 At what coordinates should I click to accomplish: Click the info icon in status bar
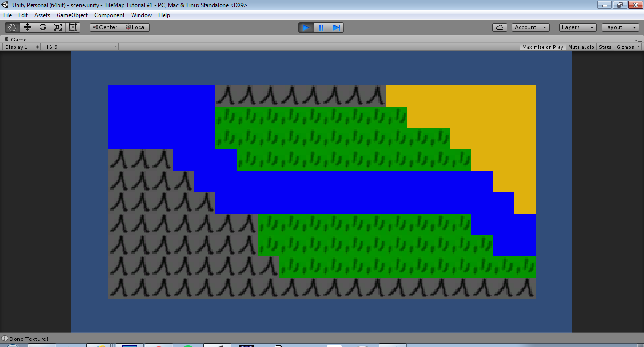5,339
